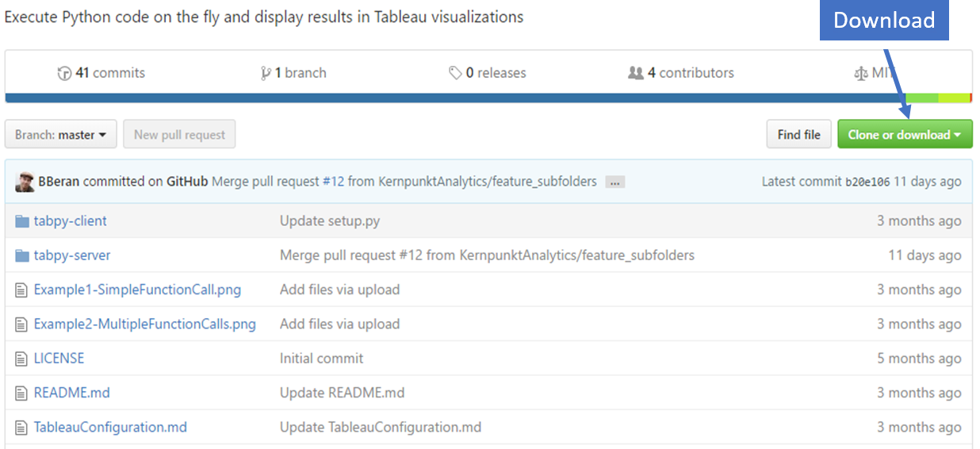Click the tabpy-client folder icon

pyautogui.click(x=22, y=221)
